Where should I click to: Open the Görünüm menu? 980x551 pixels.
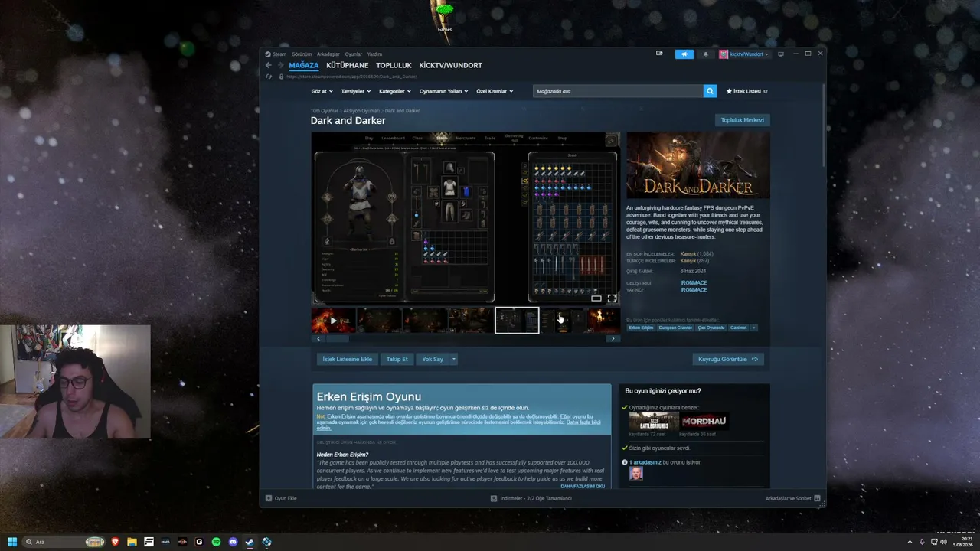(302, 54)
